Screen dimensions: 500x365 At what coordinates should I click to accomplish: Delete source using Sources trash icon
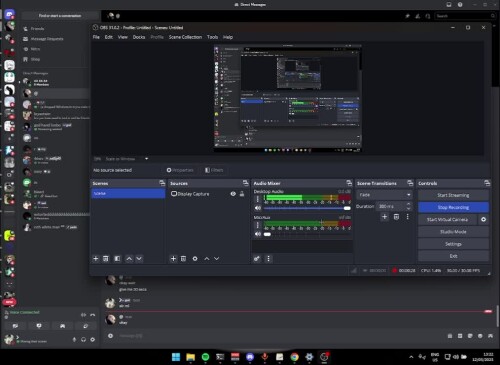183,259
